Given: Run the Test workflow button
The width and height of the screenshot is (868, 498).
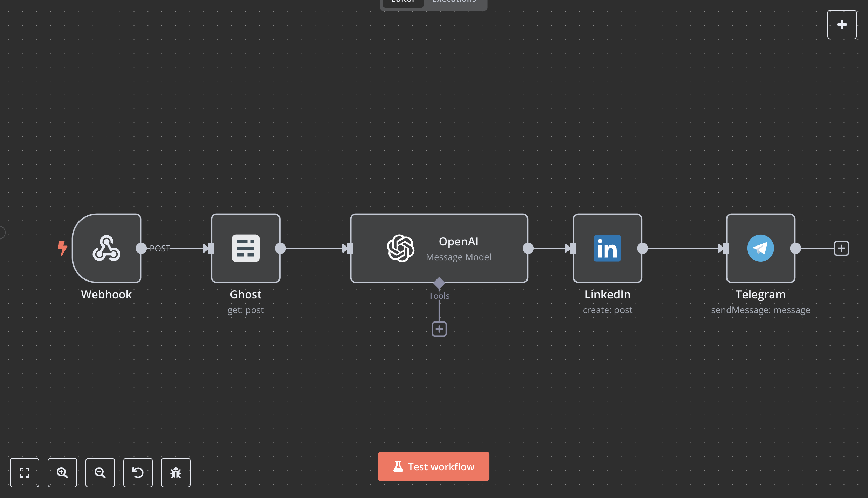Looking at the screenshot, I should click(433, 466).
